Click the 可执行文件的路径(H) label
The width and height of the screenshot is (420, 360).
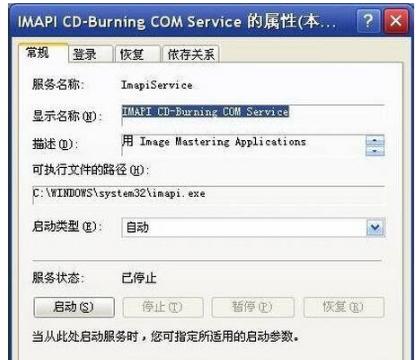(90, 170)
